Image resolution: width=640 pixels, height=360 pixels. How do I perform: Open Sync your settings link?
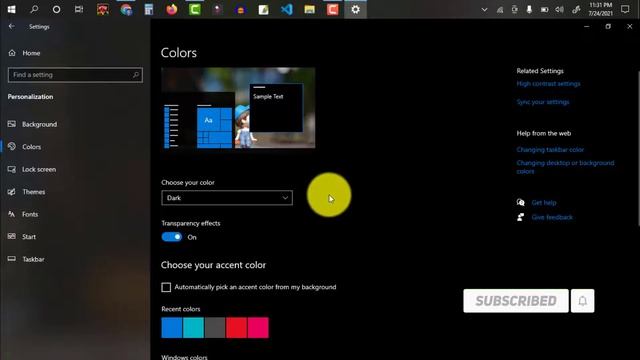coord(543,102)
